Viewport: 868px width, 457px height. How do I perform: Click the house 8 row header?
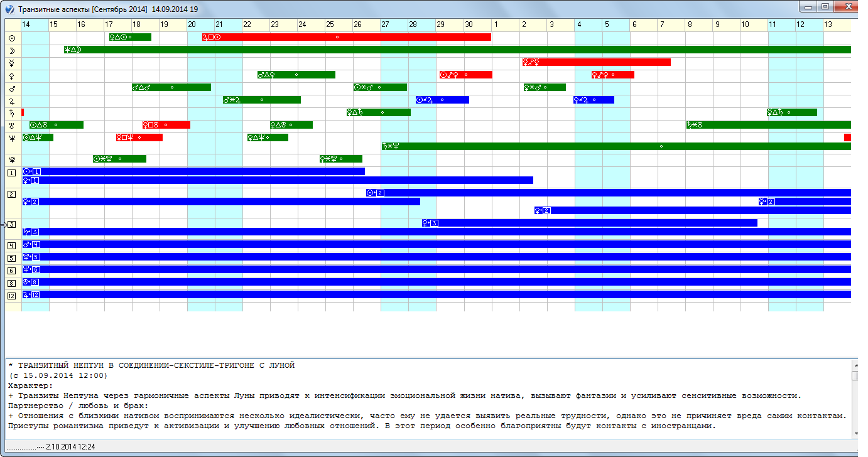(11, 282)
